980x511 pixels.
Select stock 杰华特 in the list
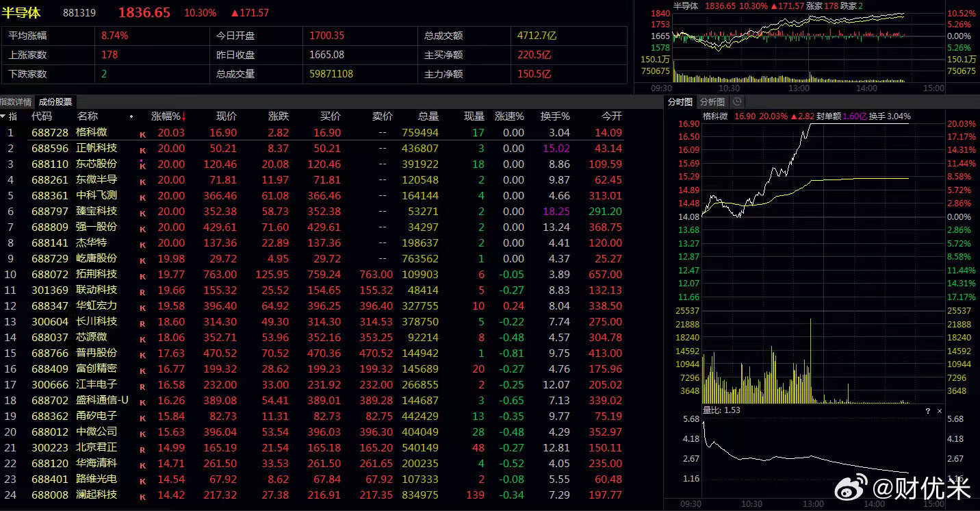(x=91, y=242)
